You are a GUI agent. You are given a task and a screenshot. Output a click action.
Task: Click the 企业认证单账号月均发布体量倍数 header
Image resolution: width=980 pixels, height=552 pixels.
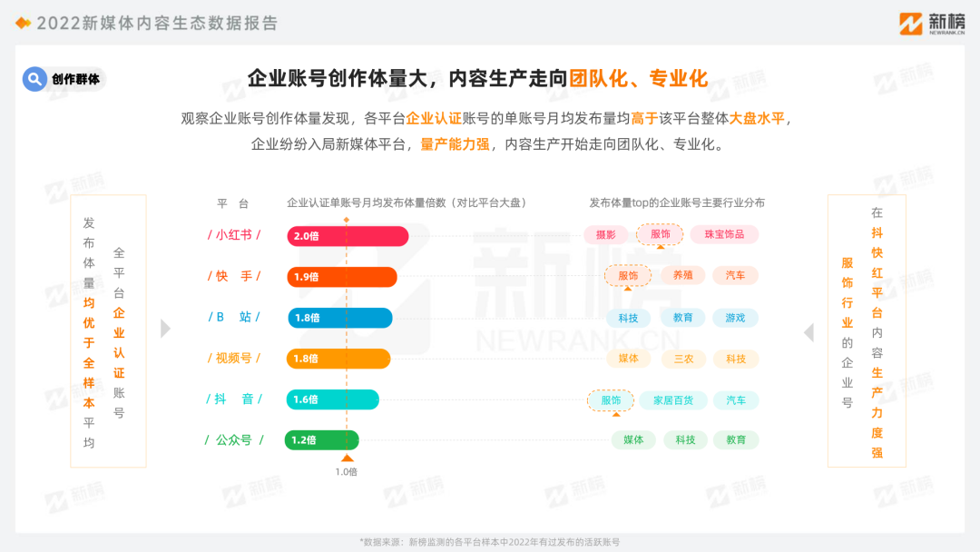click(407, 202)
